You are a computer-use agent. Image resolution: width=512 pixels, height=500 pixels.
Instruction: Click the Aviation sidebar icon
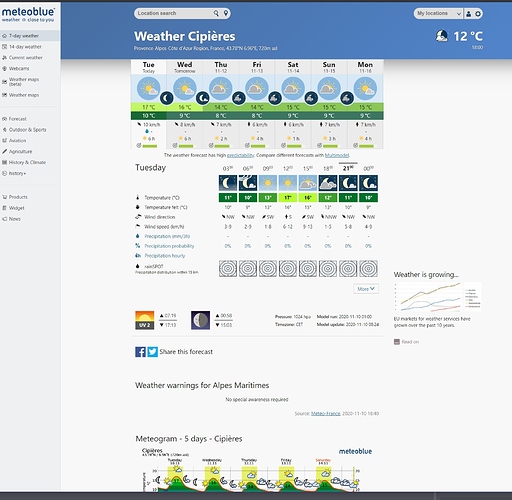click(4, 141)
